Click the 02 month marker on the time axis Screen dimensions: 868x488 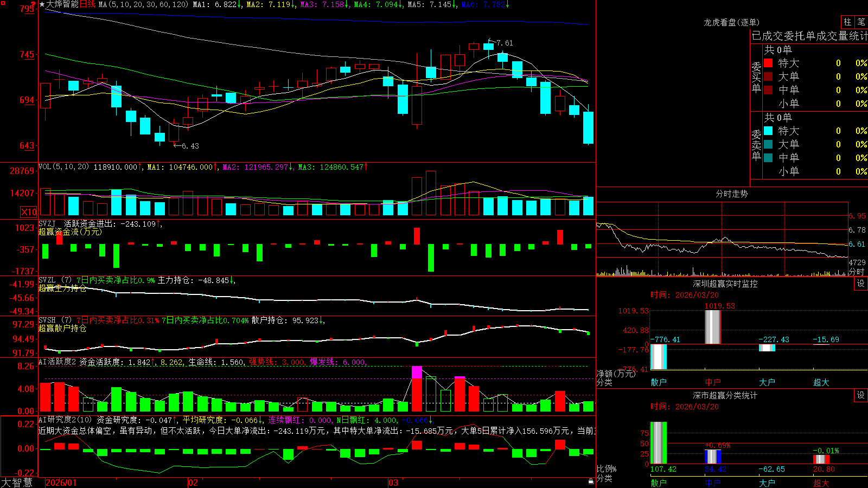[x=193, y=483]
